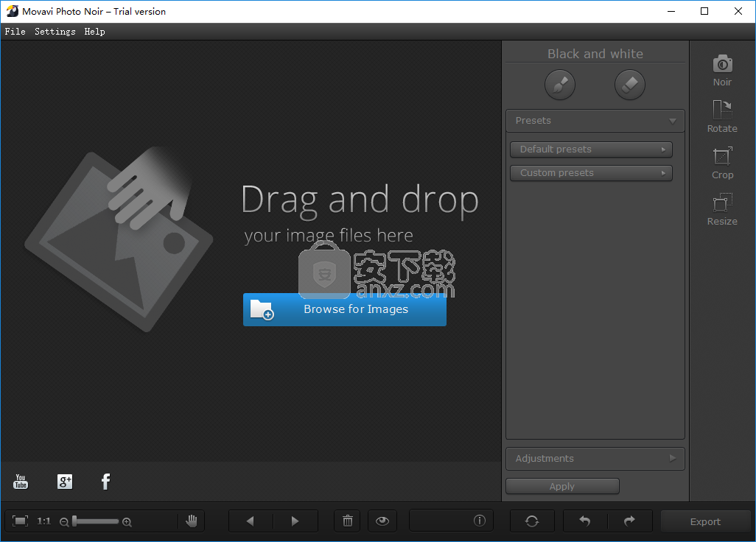Redo the last action
Screen dimensions: 756x542
coord(630,521)
